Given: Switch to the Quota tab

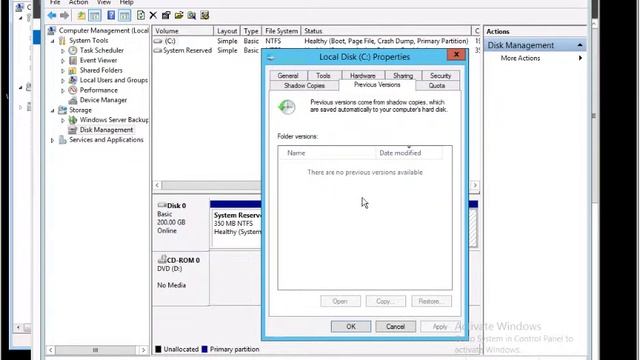Looking at the screenshot, I should click(x=437, y=86).
